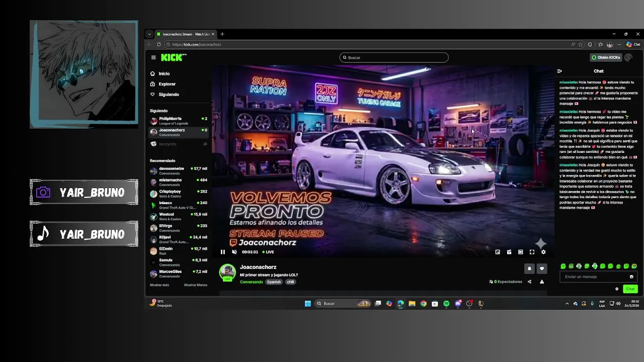Open chat settings gear
The width and height of the screenshot is (644, 362).
tap(617, 289)
